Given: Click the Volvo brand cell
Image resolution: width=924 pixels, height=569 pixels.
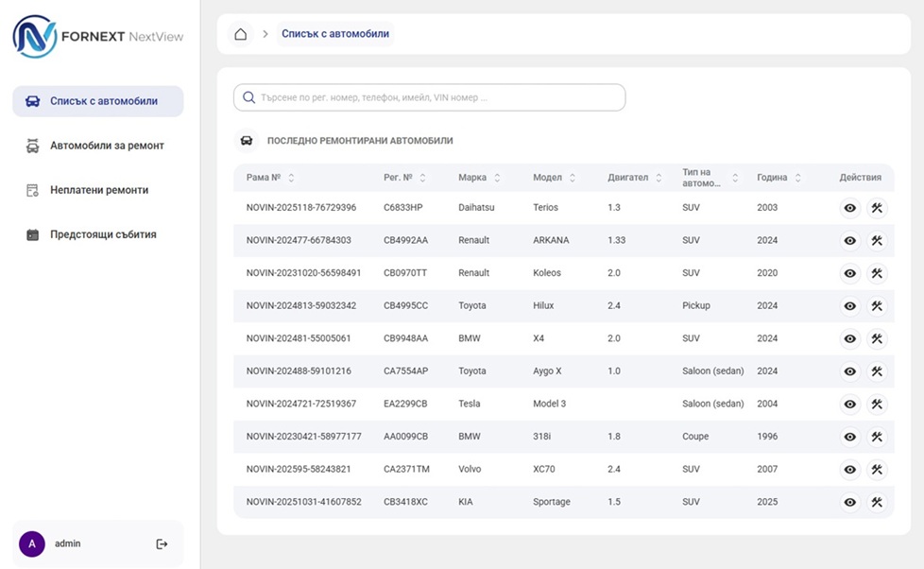Looking at the screenshot, I should (470, 470).
